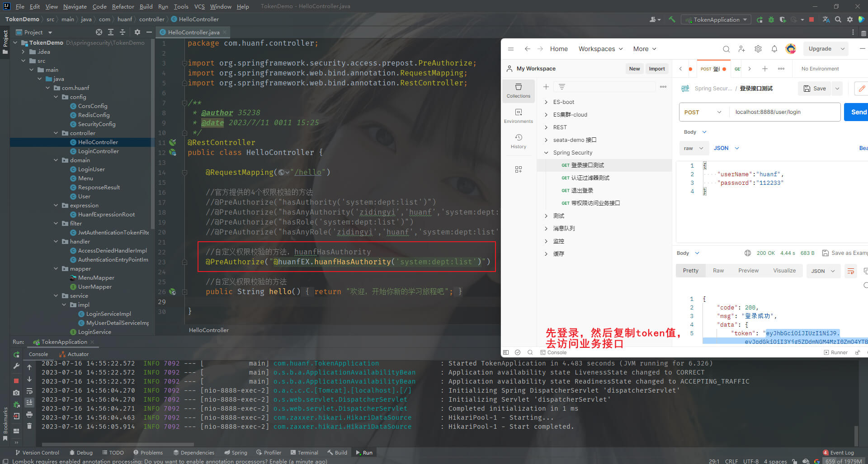Collapse the domain folder

pos(56,160)
